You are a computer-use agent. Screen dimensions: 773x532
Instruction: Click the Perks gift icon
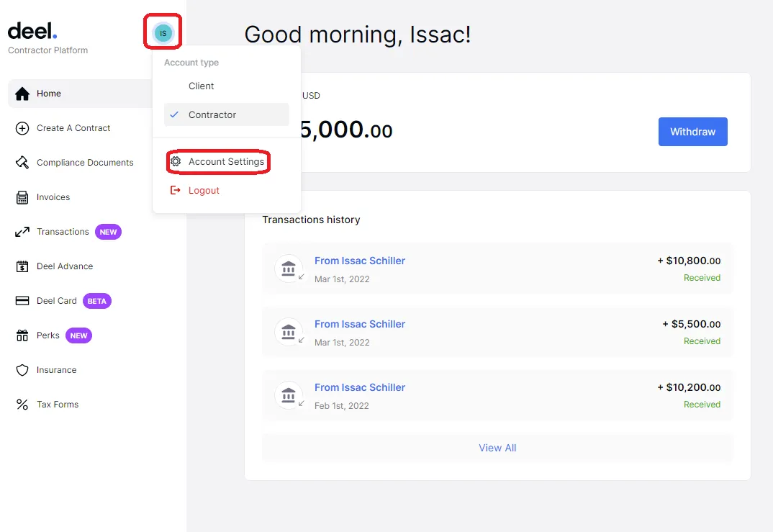pos(22,335)
